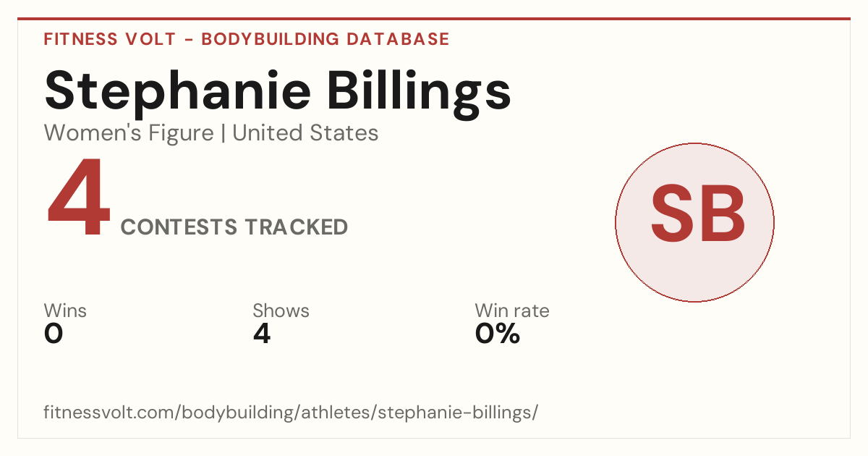
Task: Click the stephanie-billings slug in the URL
Action: click(x=454, y=413)
